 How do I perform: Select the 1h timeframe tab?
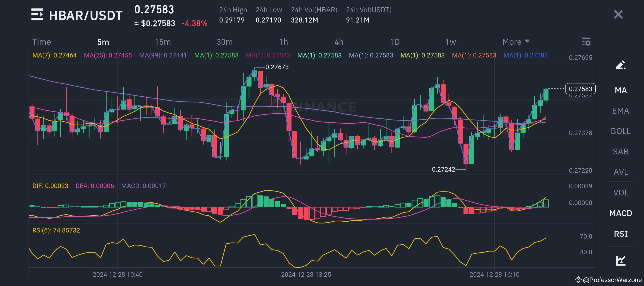pos(283,42)
